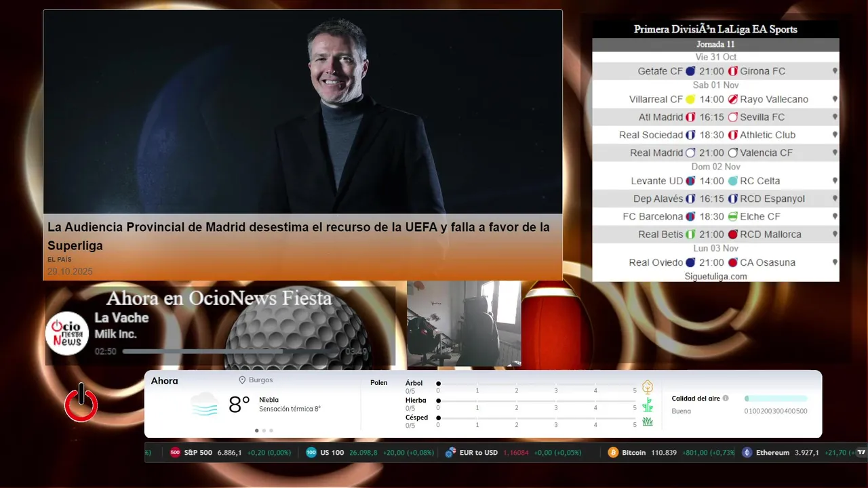Click the Athletic Club team name
Viewport: 868px width, 488px height.
click(768, 135)
